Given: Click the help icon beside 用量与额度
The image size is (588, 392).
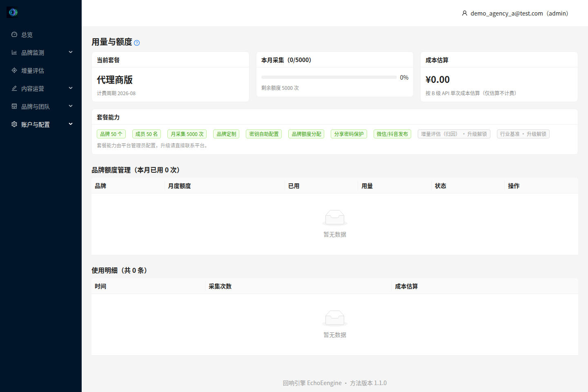Looking at the screenshot, I should pyautogui.click(x=137, y=43).
